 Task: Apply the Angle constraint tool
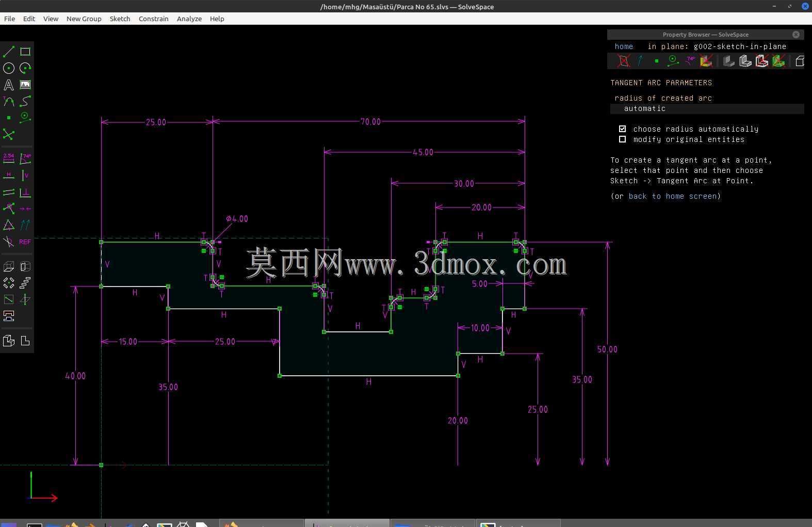25,158
